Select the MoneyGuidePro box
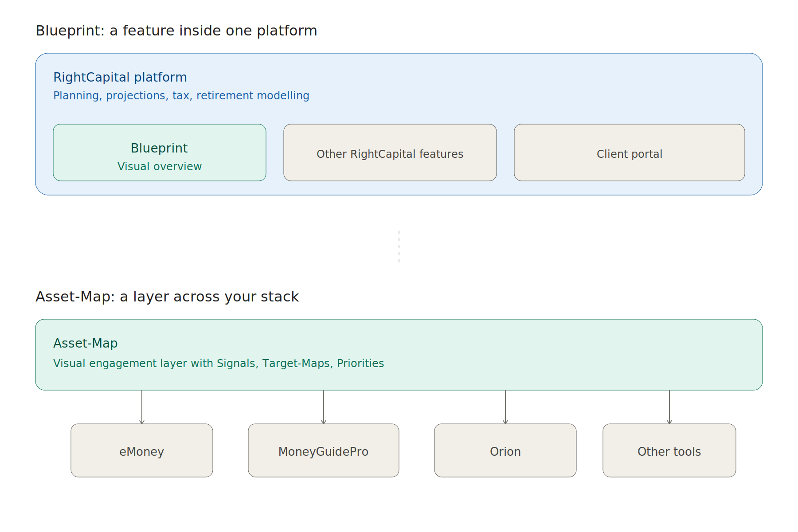The width and height of the screenshot is (798, 532). tap(324, 451)
